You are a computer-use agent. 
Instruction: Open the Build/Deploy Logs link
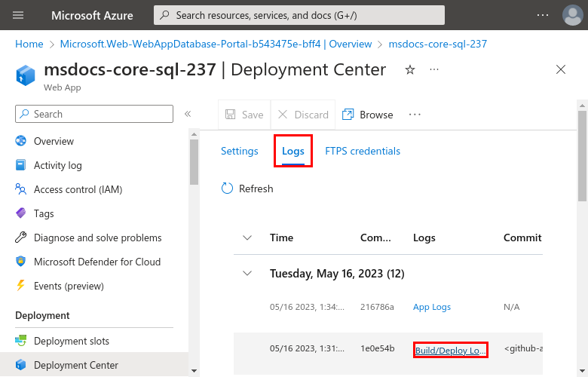click(x=451, y=350)
